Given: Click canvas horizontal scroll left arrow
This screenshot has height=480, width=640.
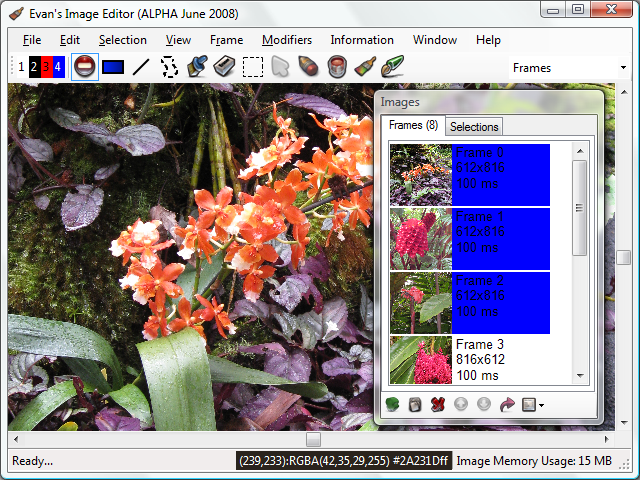Looking at the screenshot, I should click(x=16, y=440).
